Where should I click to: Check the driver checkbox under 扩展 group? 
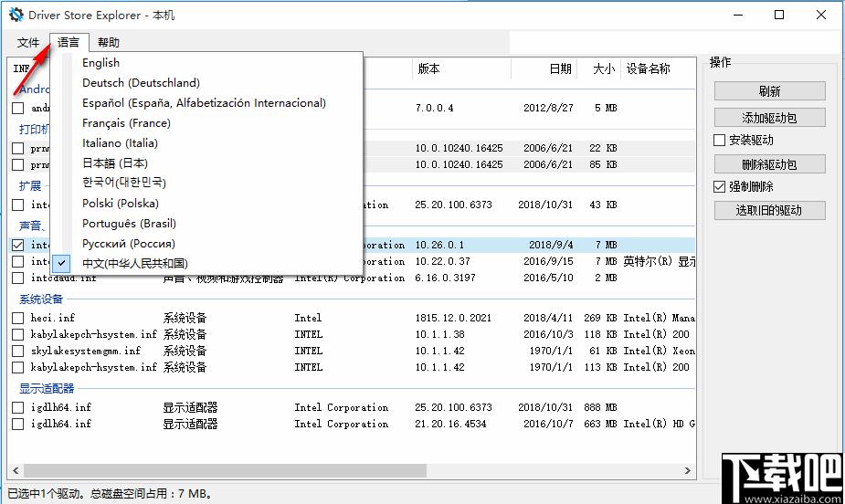pyautogui.click(x=17, y=205)
